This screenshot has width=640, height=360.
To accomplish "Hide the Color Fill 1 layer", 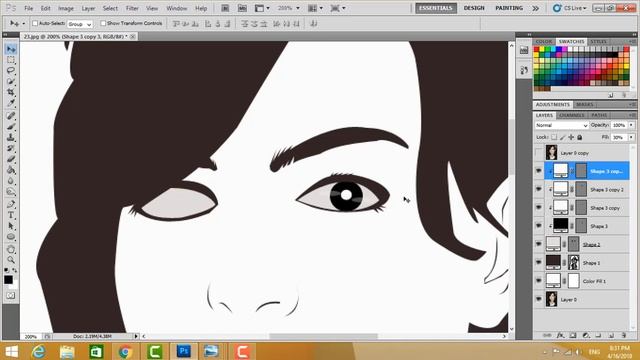I will 539,281.
